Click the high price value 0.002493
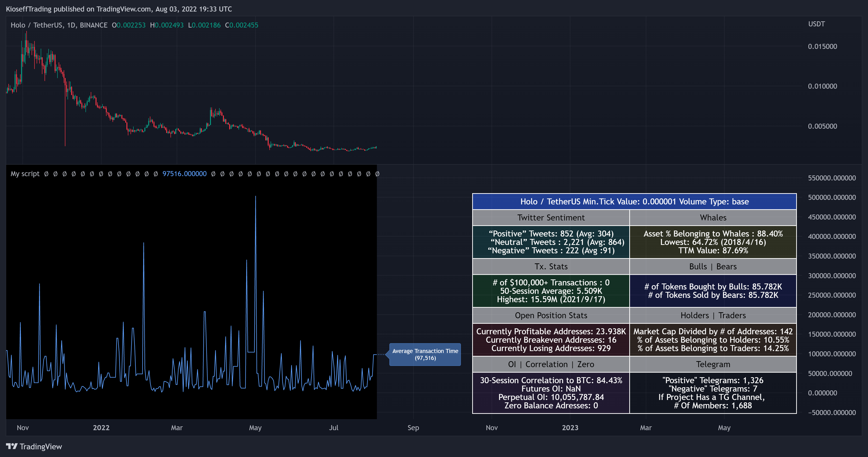 pos(169,25)
